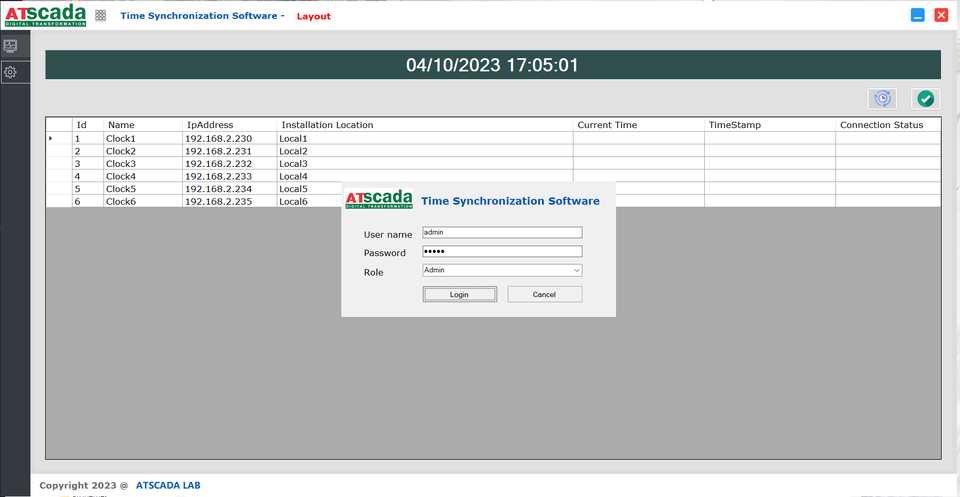Click IP address 192.168.2.230
Viewport: 960px width, 497px height.
click(x=230, y=138)
